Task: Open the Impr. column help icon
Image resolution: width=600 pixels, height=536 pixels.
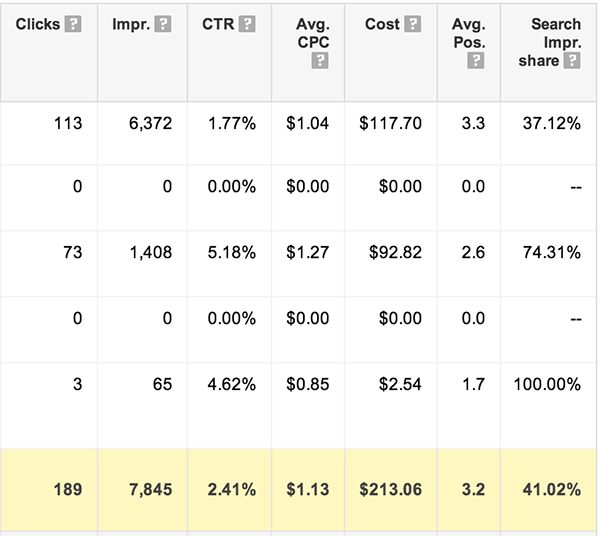Action: [x=163, y=24]
